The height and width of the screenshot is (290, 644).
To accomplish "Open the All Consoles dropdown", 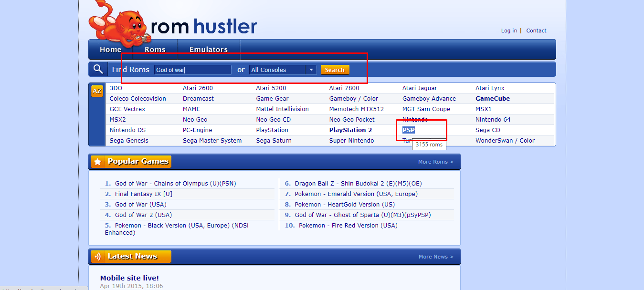I will click(x=283, y=70).
